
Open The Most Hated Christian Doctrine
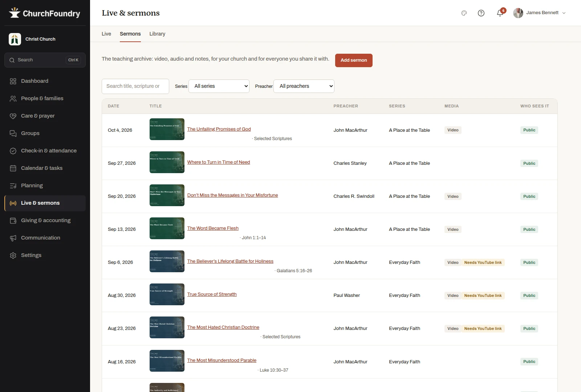point(223,327)
